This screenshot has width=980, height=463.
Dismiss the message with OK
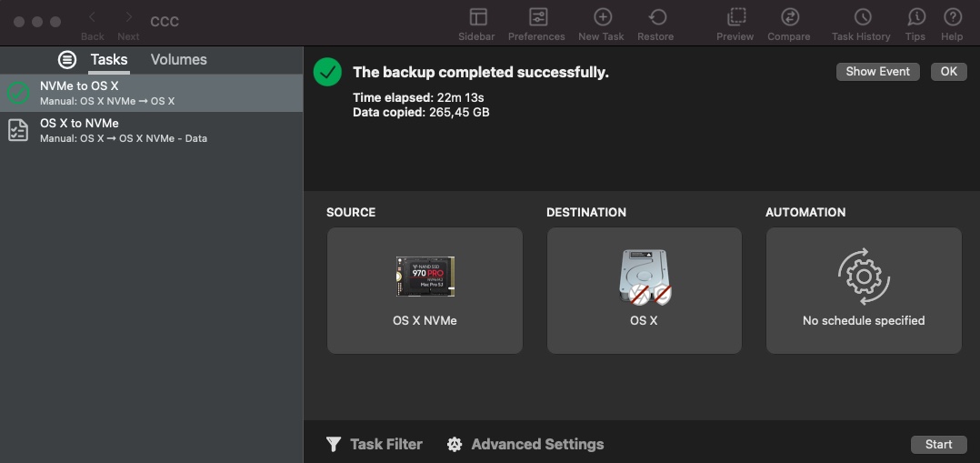pyautogui.click(x=949, y=71)
